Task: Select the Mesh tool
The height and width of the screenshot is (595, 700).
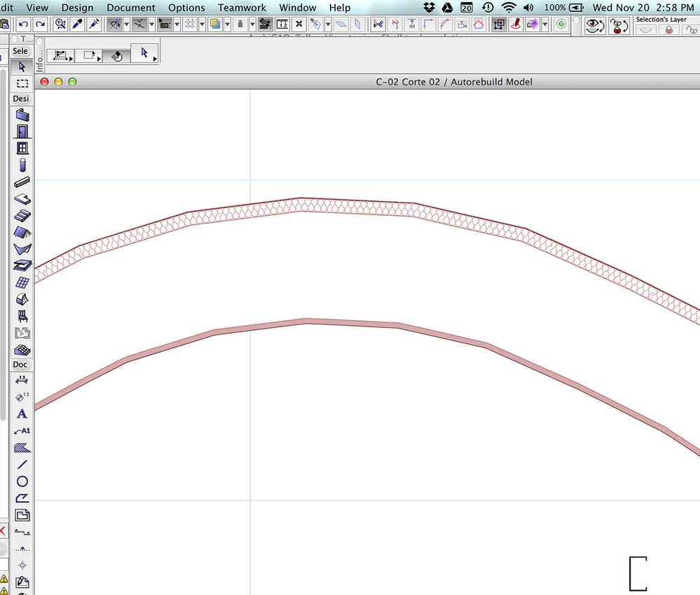Action: [22, 350]
